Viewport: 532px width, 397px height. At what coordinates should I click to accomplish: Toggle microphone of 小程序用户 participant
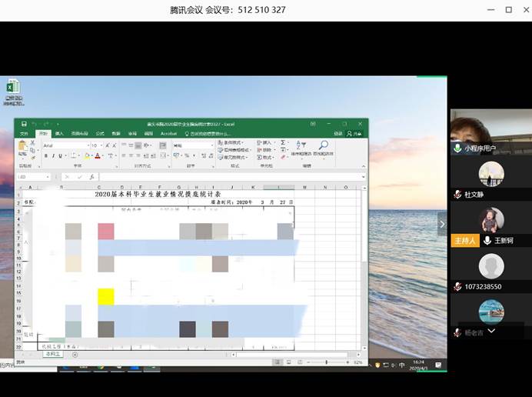click(457, 148)
